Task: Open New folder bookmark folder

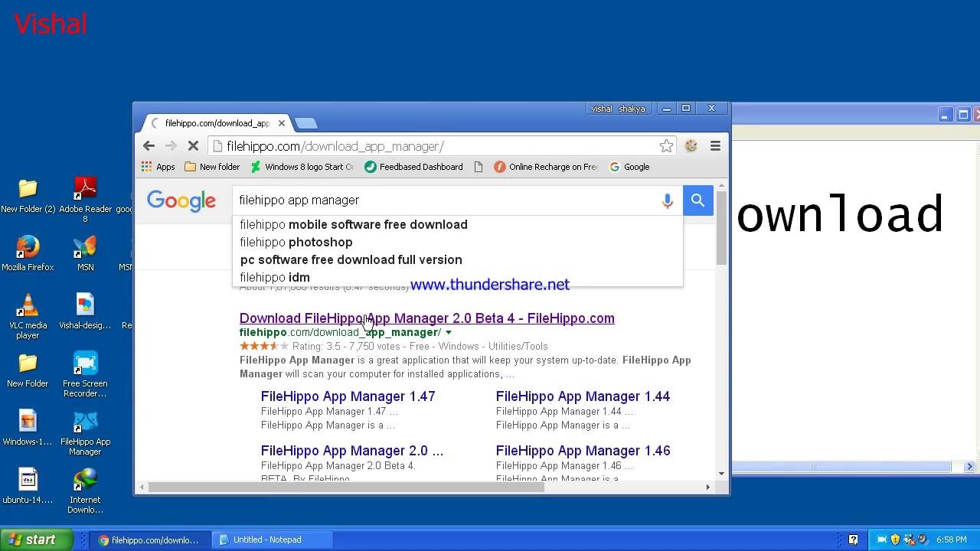Action: [212, 167]
